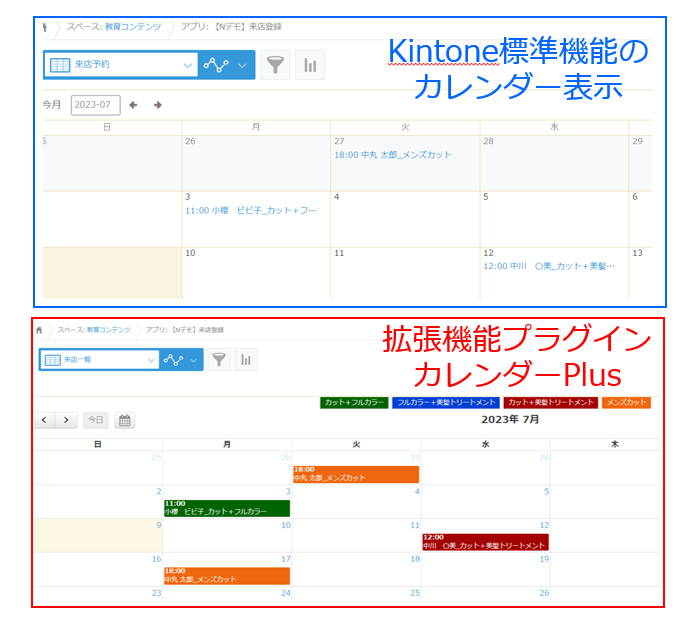This screenshot has height=624, width=689.
Task: Click 木 column header in Calendar Plus
Action: 615,444
